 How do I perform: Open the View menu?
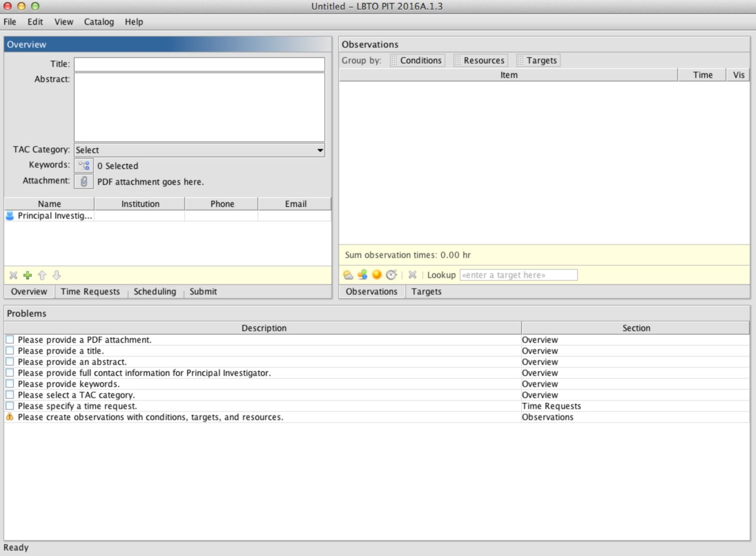click(x=64, y=22)
